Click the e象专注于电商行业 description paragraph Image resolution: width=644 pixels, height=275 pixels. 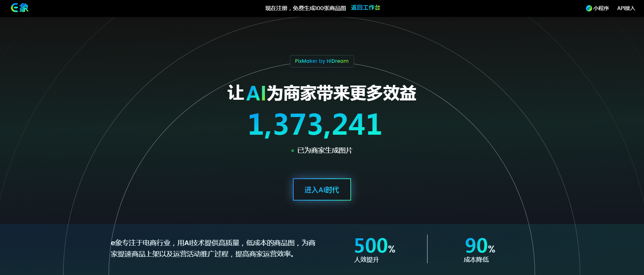(x=213, y=248)
